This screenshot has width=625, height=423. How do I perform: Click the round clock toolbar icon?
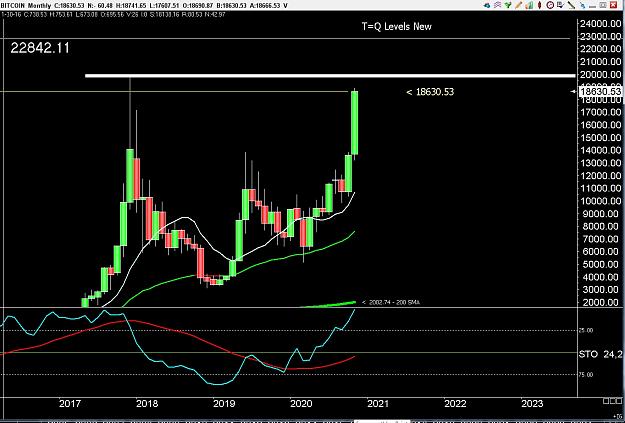coord(550,5)
